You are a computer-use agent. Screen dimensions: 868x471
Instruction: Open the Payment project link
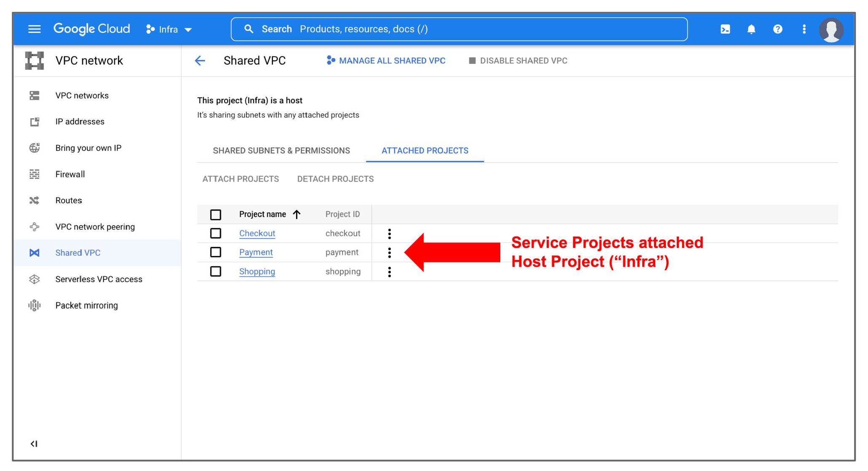pos(256,252)
